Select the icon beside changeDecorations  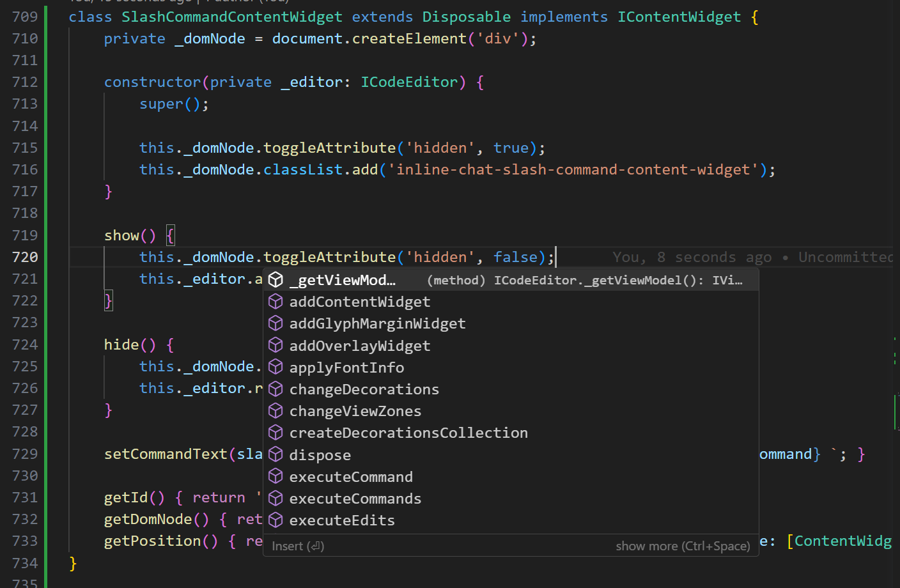click(275, 389)
